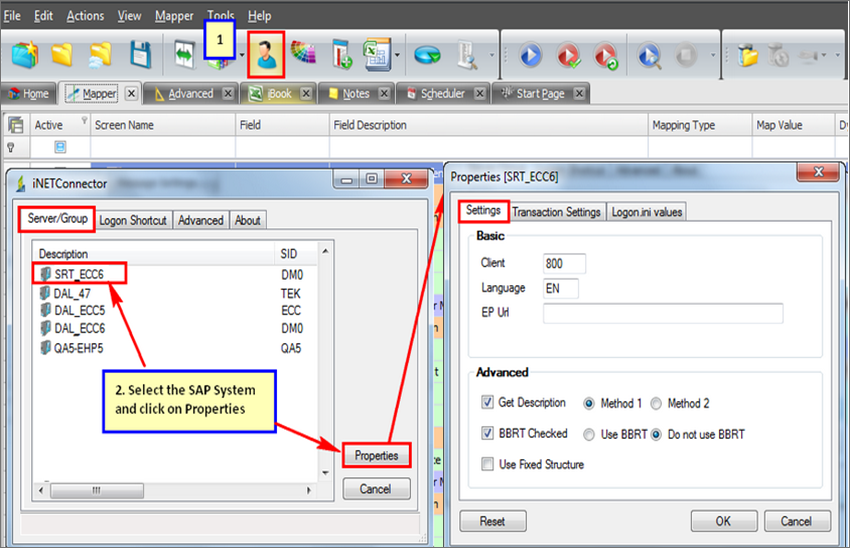
Task: Switch to the Scheduler tab
Action: [443, 93]
